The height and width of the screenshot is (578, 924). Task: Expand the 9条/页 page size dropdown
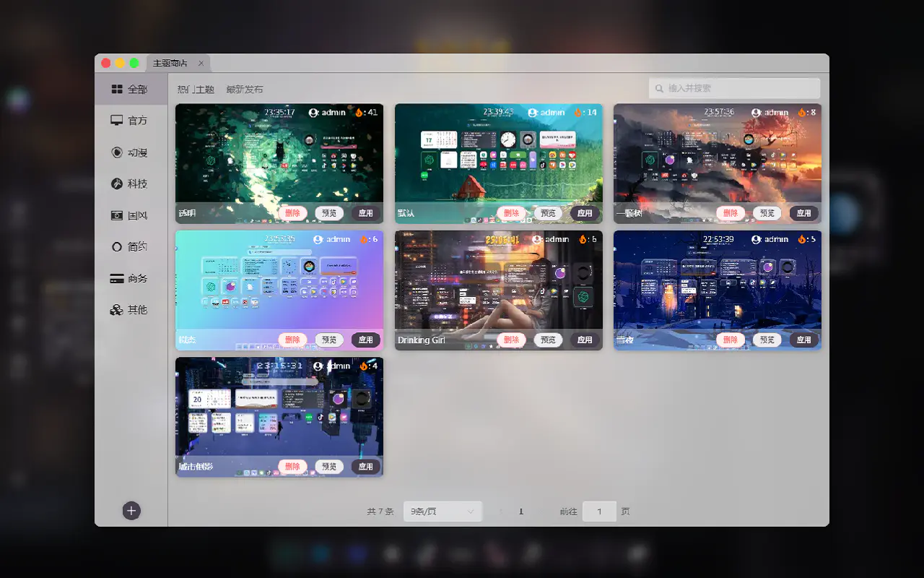click(x=443, y=512)
